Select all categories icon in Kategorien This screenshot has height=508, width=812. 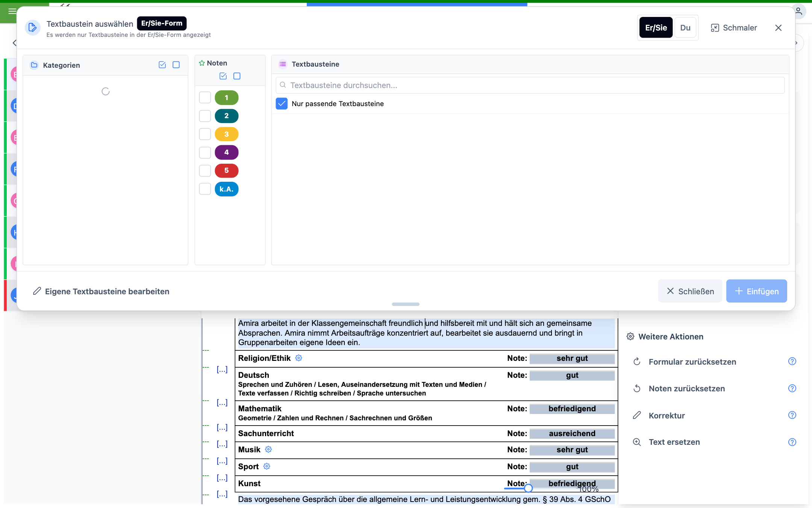pos(162,65)
